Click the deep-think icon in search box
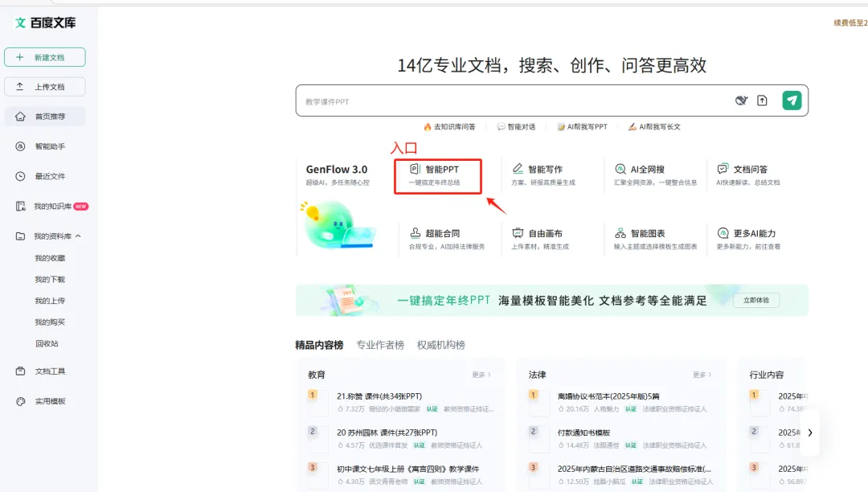868x492 pixels. tap(741, 100)
